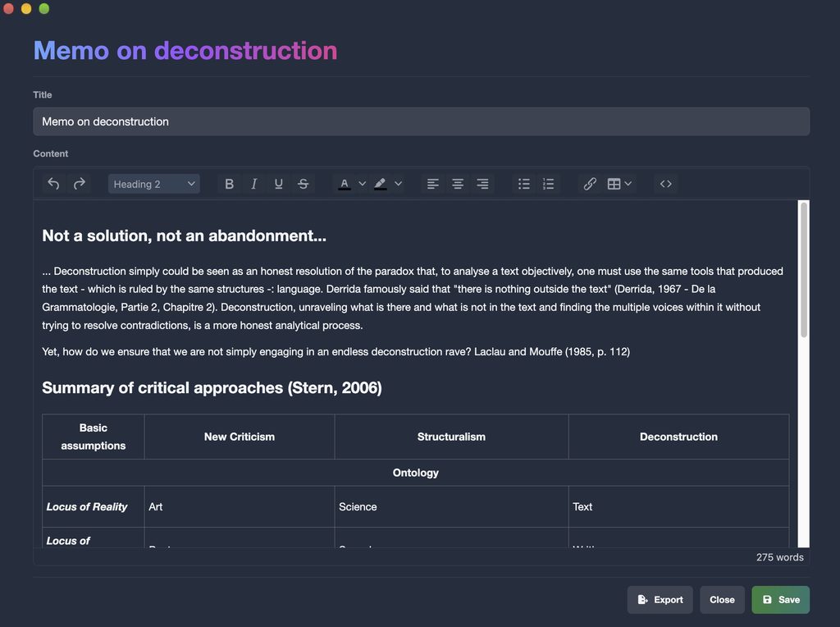Screen dimensions: 840x627
Task: Click the Close button
Action: click(x=722, y=600)
